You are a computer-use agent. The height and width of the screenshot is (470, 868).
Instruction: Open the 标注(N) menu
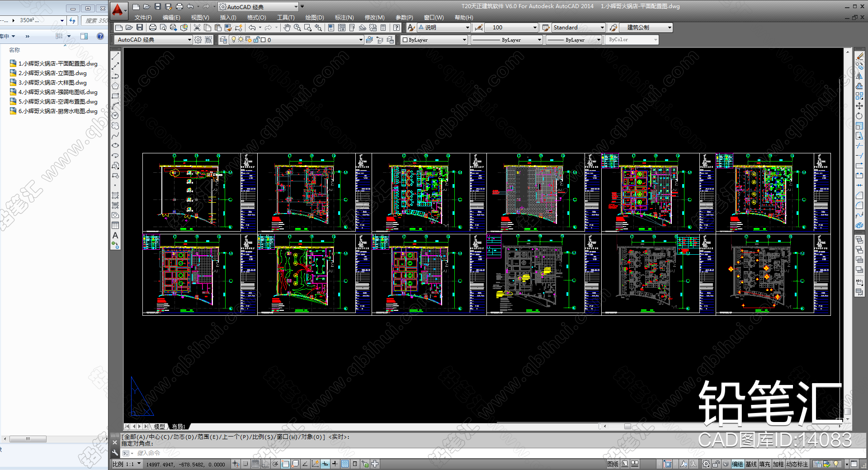pos(344,18)
